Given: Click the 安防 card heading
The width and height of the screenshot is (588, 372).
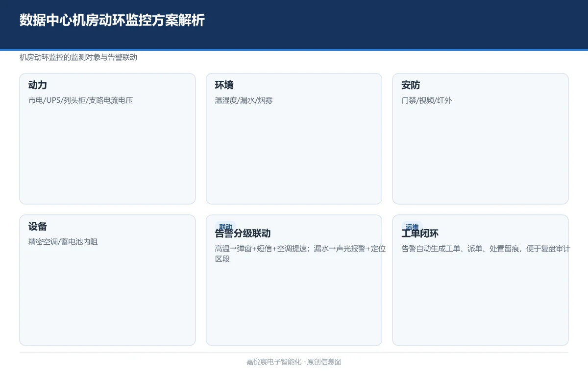Looking at the screenshot, I should (x=411, y=85).
